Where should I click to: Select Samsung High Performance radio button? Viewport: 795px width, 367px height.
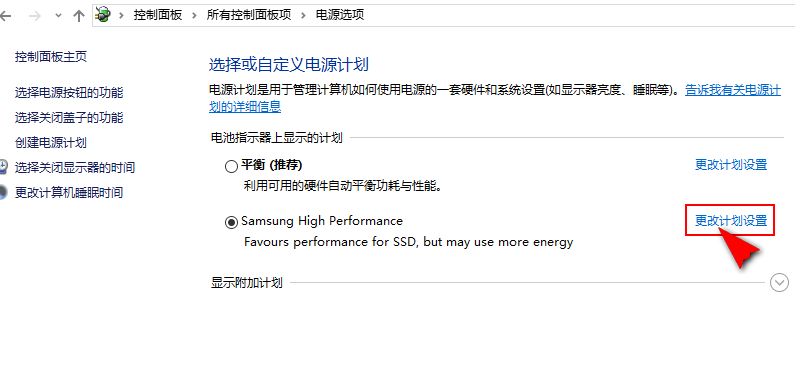click(x=231, y=222)
